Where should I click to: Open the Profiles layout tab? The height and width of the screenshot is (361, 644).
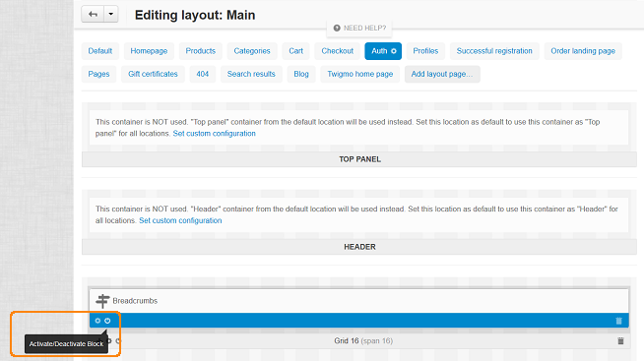[x=425, y=51]
